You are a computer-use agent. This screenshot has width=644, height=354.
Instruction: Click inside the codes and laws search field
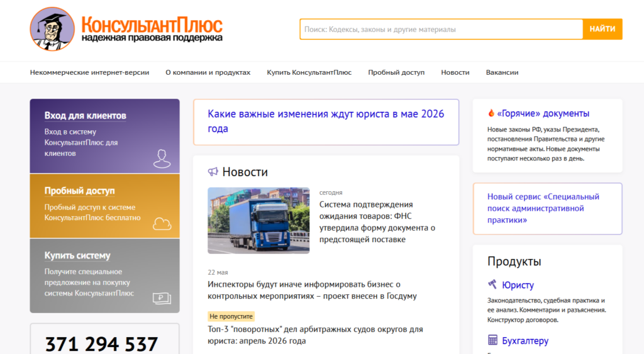click(x=441, y=29)
